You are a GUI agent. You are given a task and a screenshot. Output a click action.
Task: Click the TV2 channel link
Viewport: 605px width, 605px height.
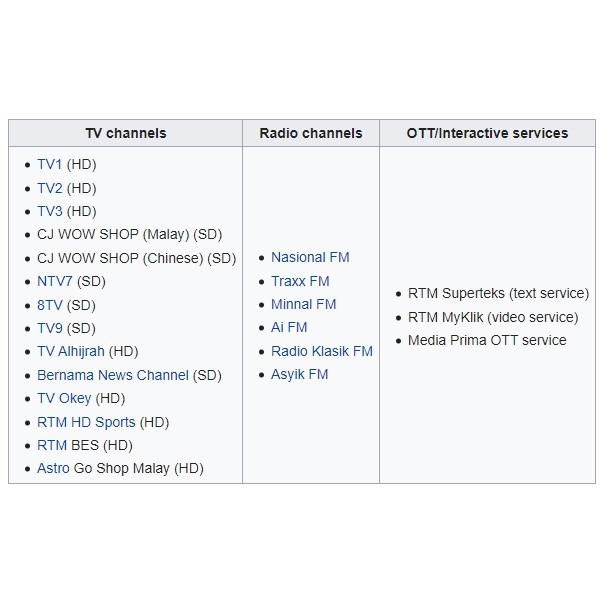click(x=49, y=188)
